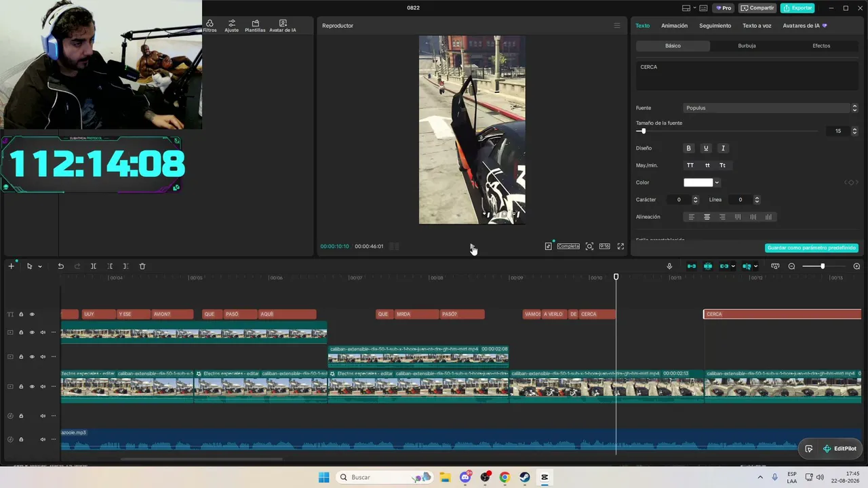Select the AVION? caption clip on the timeline
The height and width of the screenshot is (488, 868).
pyautogui.click(x=172, y=314)
